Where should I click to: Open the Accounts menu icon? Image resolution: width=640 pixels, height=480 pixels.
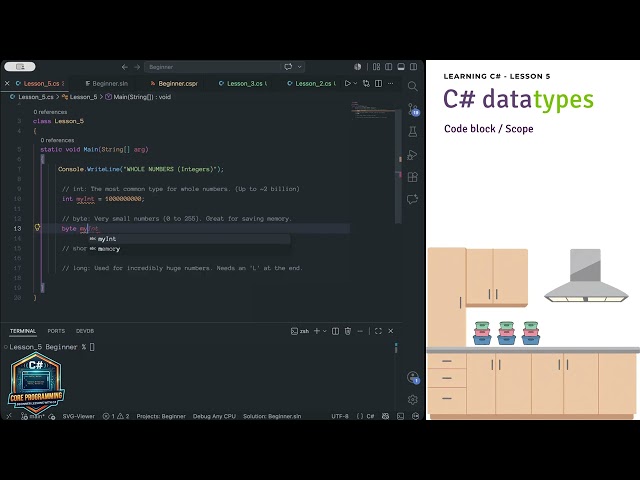(x=413, y=377)
